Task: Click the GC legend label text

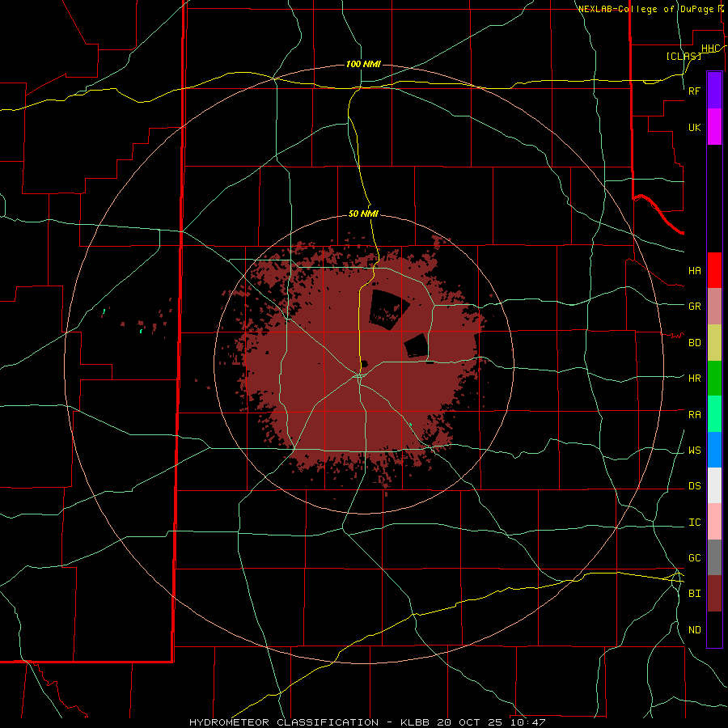Action: (694, 558)
